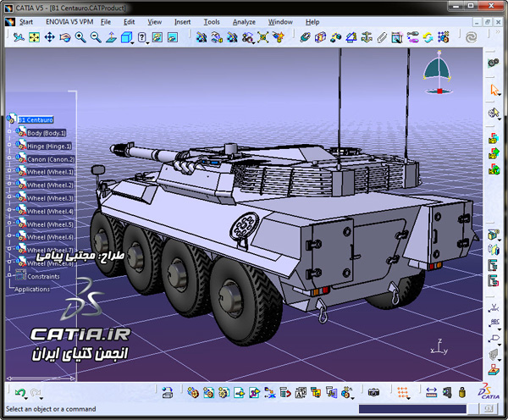Click the Reuse Pattern icon
Screen dimensions: 508x420
click(x=443, y=37)
